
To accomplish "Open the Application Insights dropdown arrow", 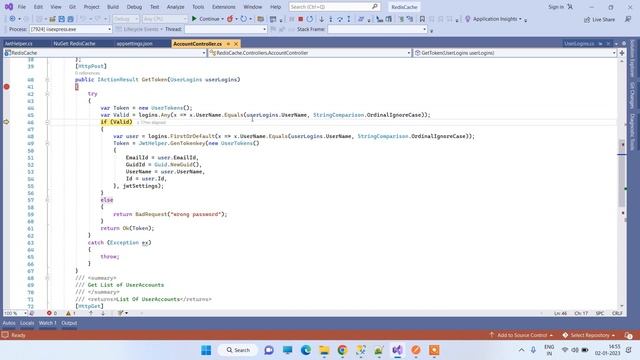I will coord(520,19).
